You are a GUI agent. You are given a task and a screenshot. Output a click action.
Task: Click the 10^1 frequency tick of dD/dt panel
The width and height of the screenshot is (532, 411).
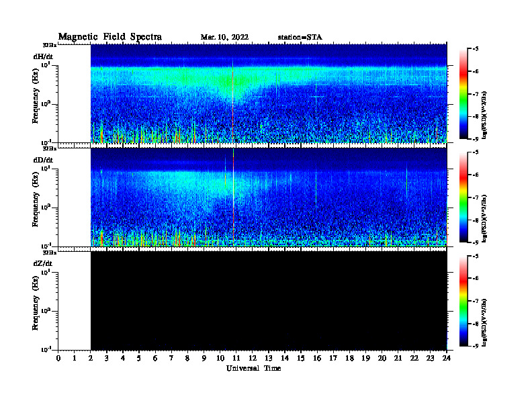click(46, 168)
